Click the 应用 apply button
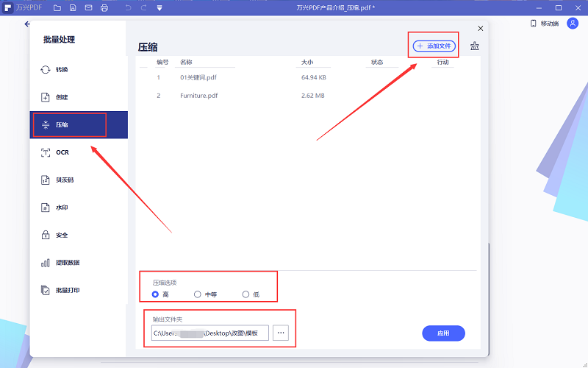This screenshot has height=368, width=588. (443, 333)
